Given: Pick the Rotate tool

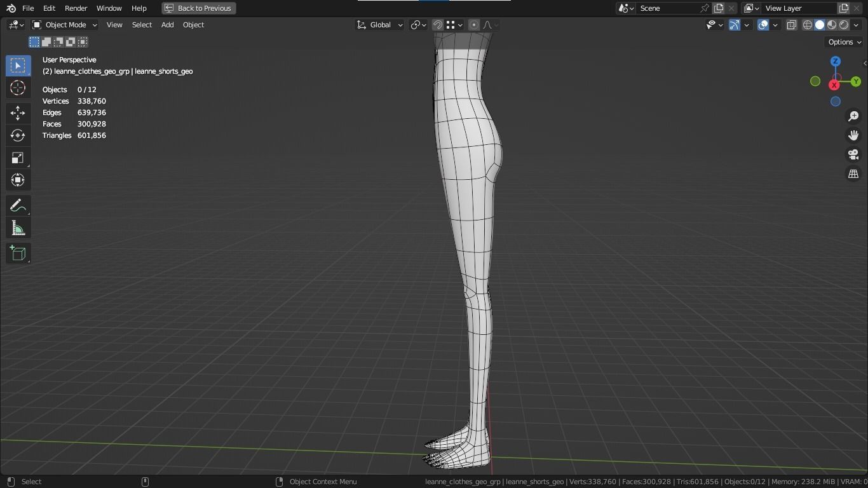Looking at the screenshot, I should 18,135.
